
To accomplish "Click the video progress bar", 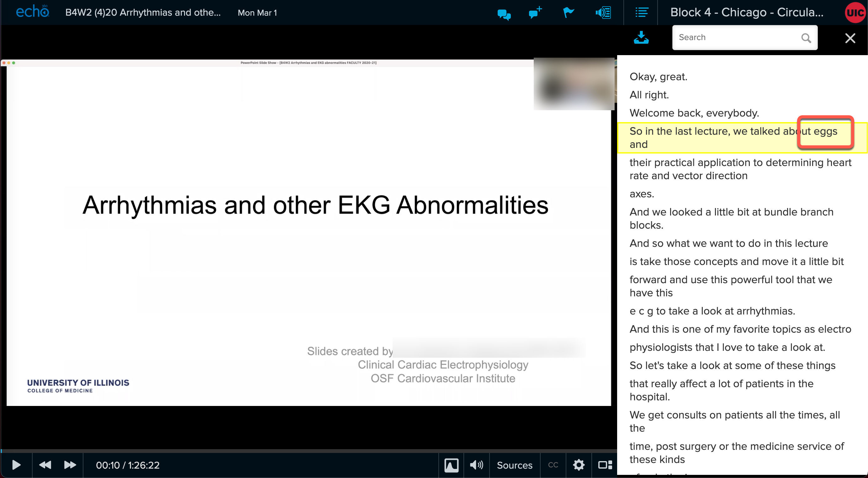I will point(303,450).
